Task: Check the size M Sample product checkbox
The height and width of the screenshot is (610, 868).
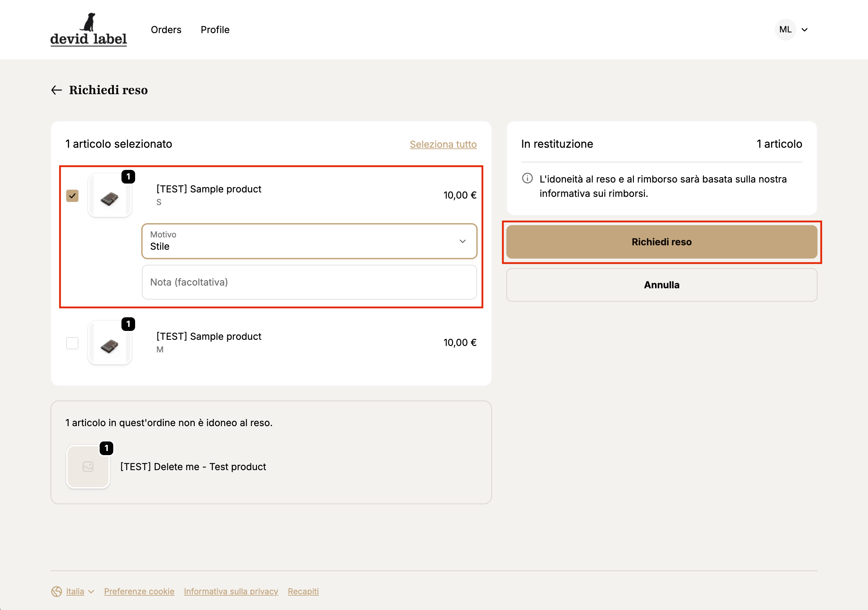Action: 72,343
